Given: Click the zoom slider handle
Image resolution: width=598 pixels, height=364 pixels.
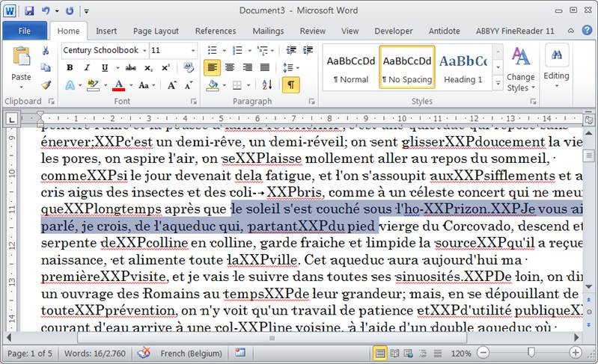Looking at the screenshot, I should pyautogui.click(x=531, y=353).
